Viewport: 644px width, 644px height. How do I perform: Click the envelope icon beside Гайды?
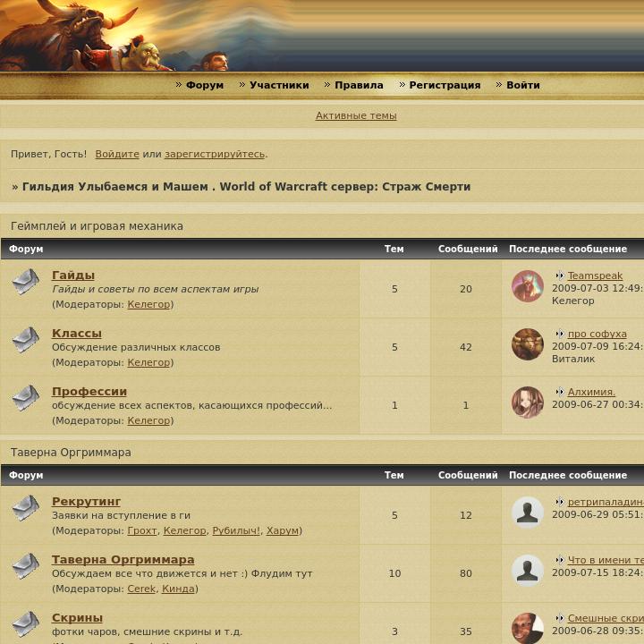click(25, 282)
